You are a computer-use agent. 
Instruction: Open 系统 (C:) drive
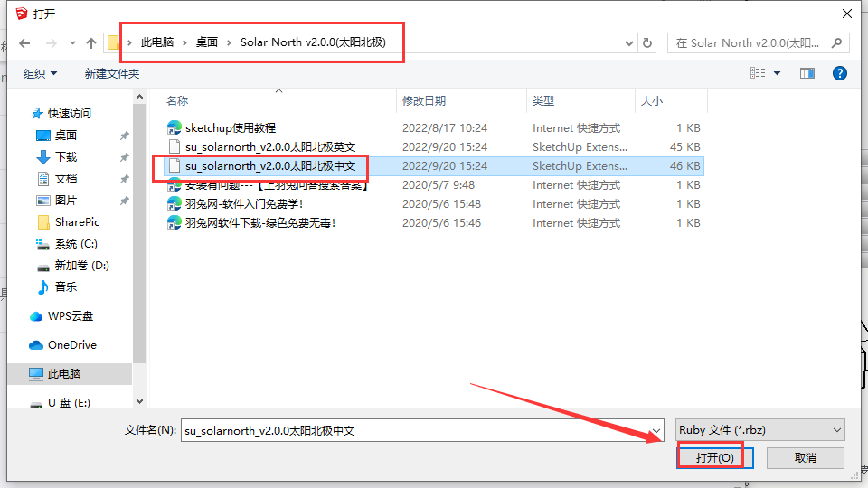(67, 243)
